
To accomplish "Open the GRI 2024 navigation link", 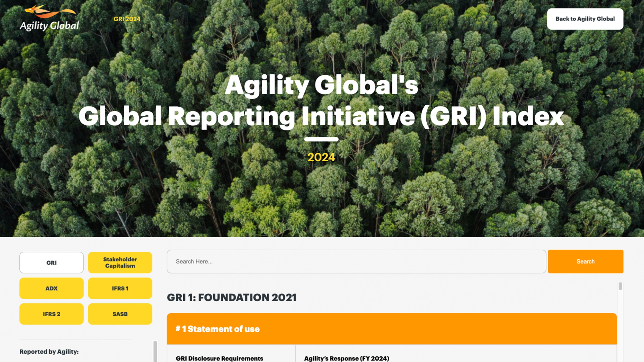I will click(x=127, y=19).
